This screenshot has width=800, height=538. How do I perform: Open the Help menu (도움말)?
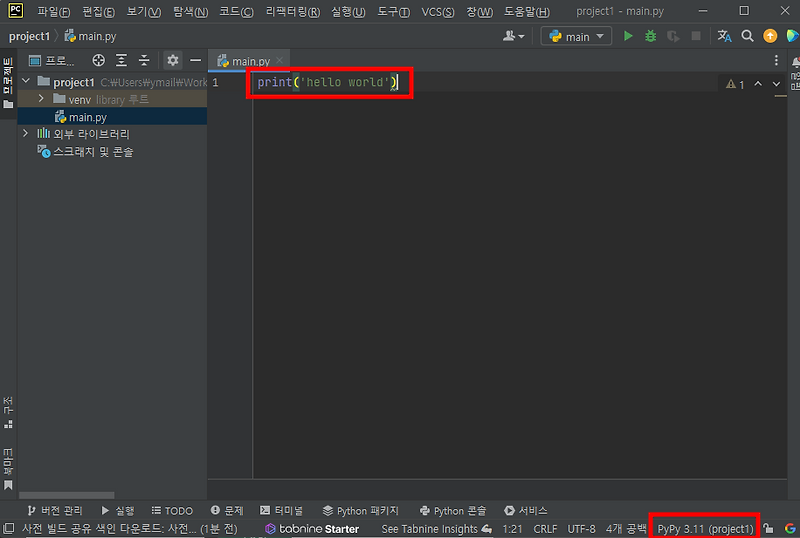tap(527, 11)
